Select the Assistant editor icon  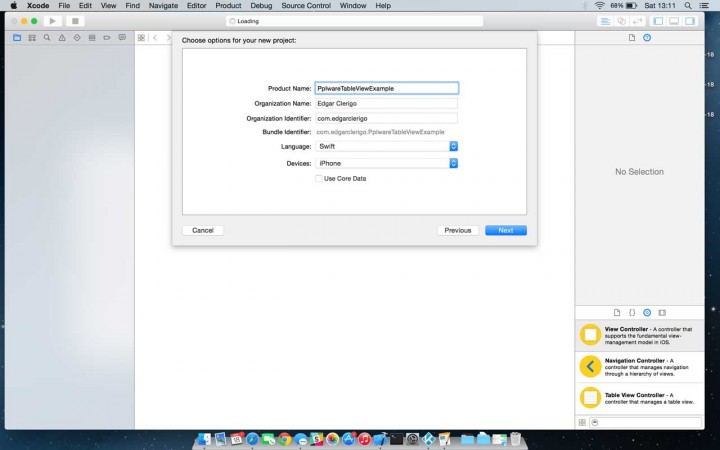(621, 21)
